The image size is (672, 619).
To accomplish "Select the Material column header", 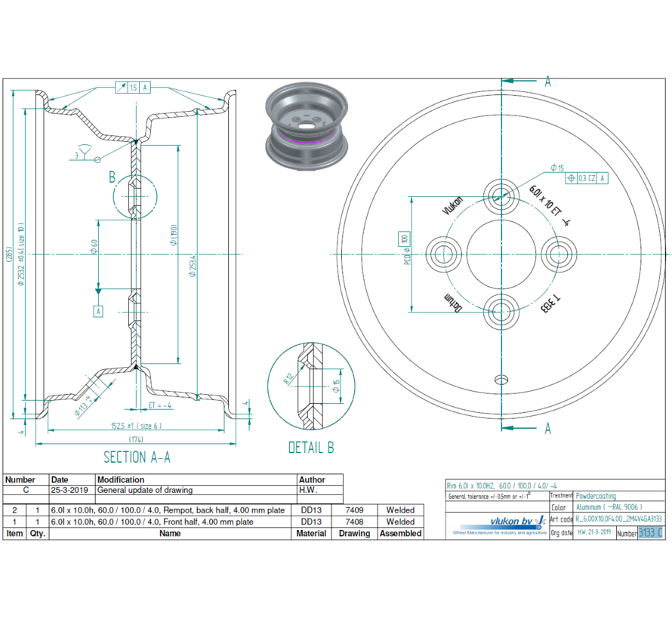I will tap(311, 533).
